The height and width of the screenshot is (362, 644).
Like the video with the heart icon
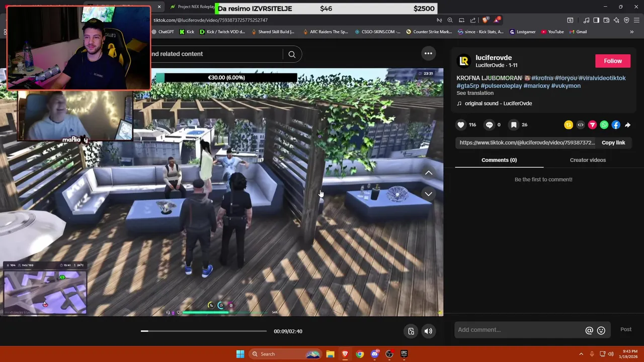click(x=461, y=125)
